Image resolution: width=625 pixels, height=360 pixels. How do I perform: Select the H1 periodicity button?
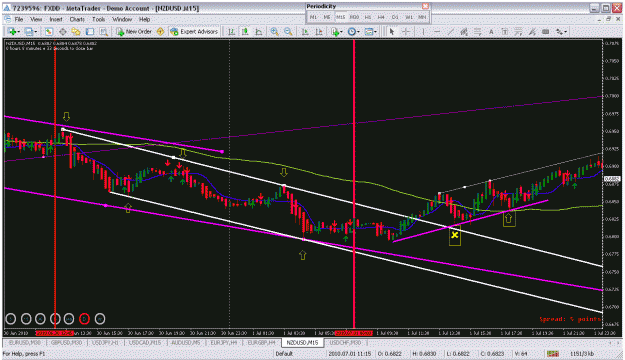pyautogui.click(x=368, y=17)
